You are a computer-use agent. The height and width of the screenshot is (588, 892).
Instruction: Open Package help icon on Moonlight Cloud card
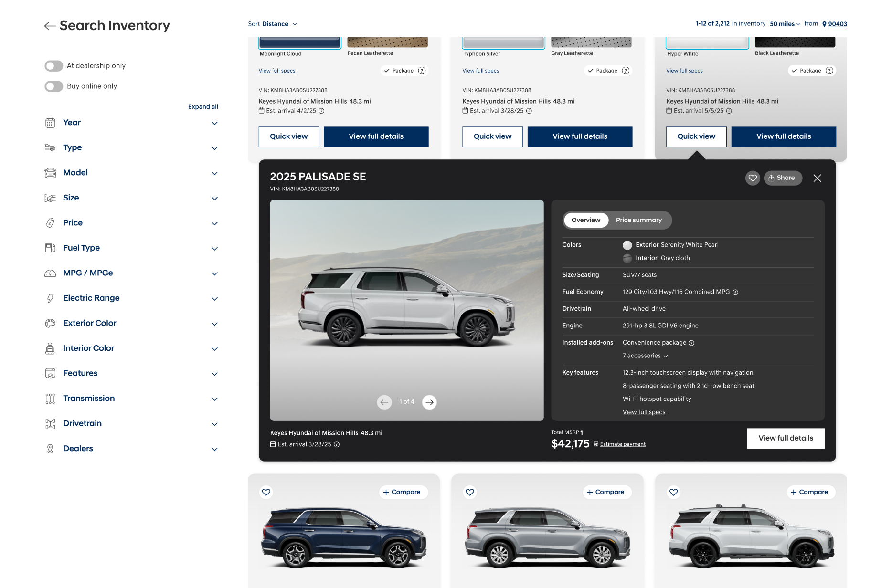pyautogui.click(x=422, y=71)
